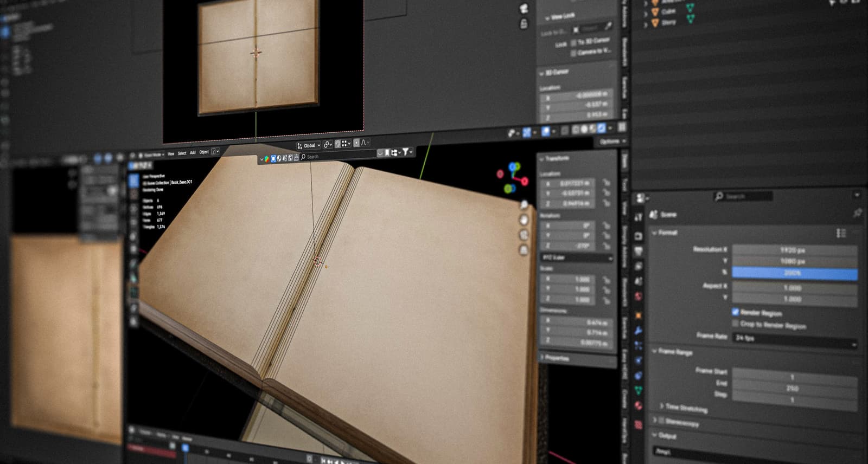Click the properties editor search field
This screenshot has height=464, width=868.
point(743,196)
